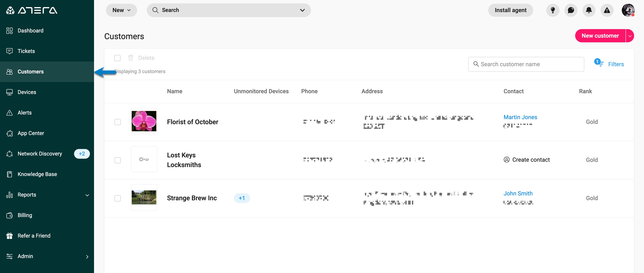The height and width of the screenshot is (273, 644).
Task: Click the Customers sidebar icon
Action: [x=10, y=72]
